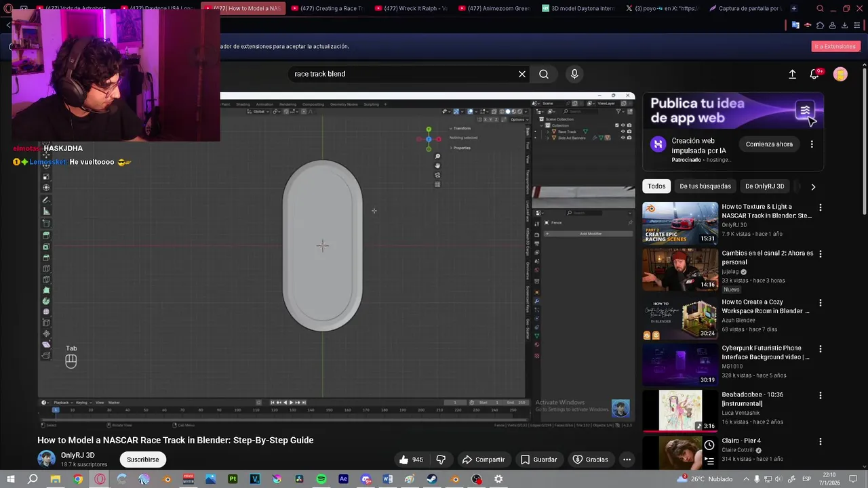
Task: Open the browser easy setup menu icon
Action: 858,25
